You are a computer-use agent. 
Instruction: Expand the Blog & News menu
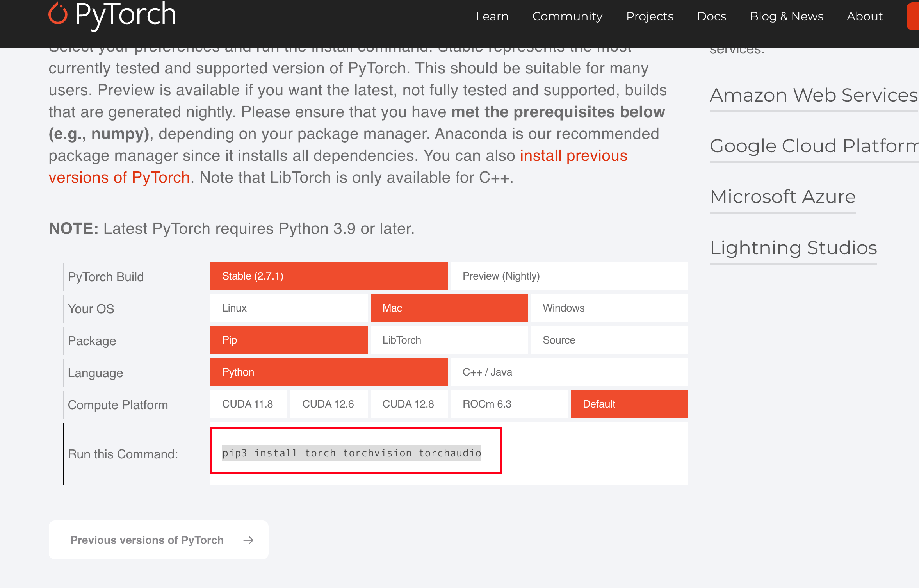click(x=786, y=16)
